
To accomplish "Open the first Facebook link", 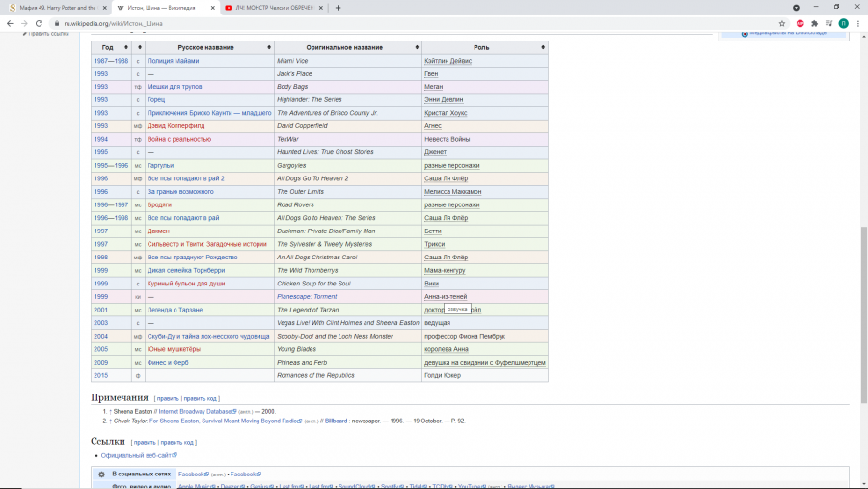I will click(193, 475).
